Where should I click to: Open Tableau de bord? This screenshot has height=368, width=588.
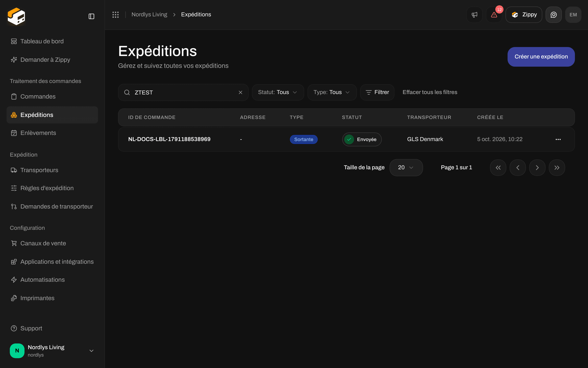coord(52,41)
